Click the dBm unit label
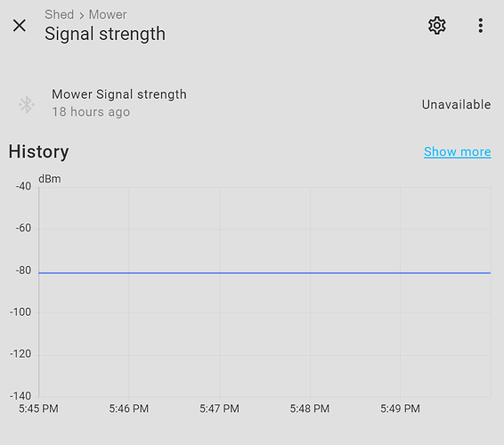504x445 pixels. click(x=50, y=179)
